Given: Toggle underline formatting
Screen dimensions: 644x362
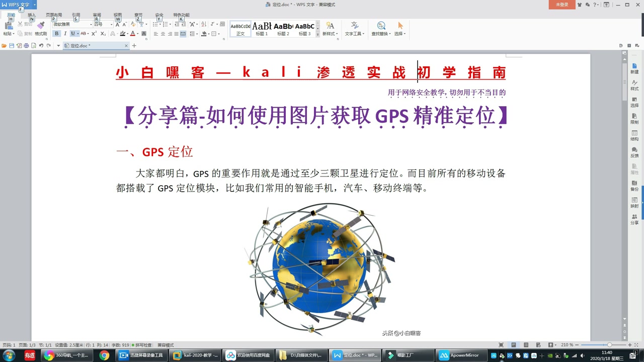Looking at the screenshot, I should click(73, 34).
